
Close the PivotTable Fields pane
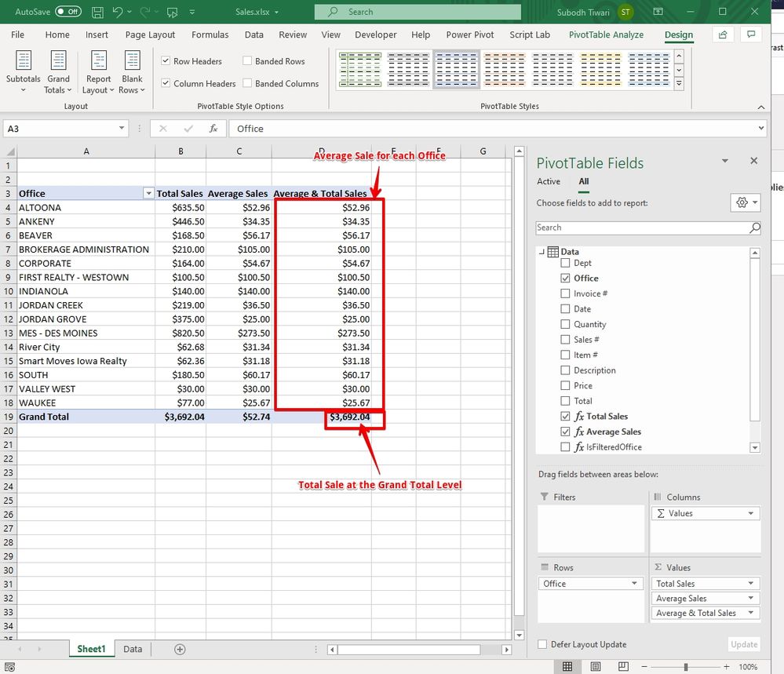click(754, 161)
